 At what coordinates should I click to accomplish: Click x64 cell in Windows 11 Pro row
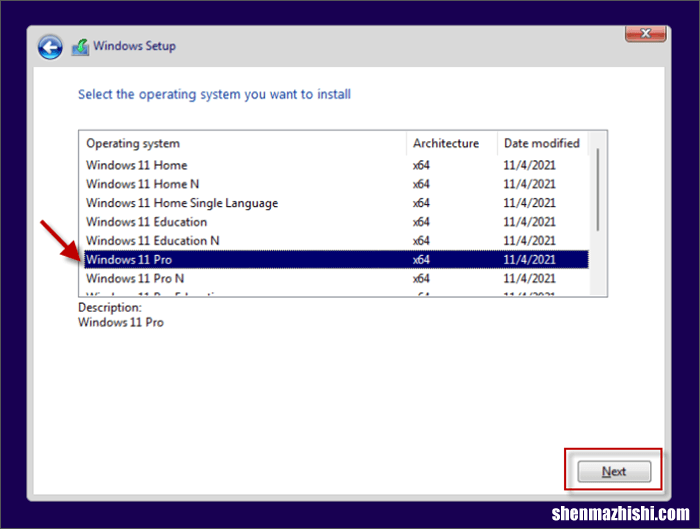pos(421,259)
